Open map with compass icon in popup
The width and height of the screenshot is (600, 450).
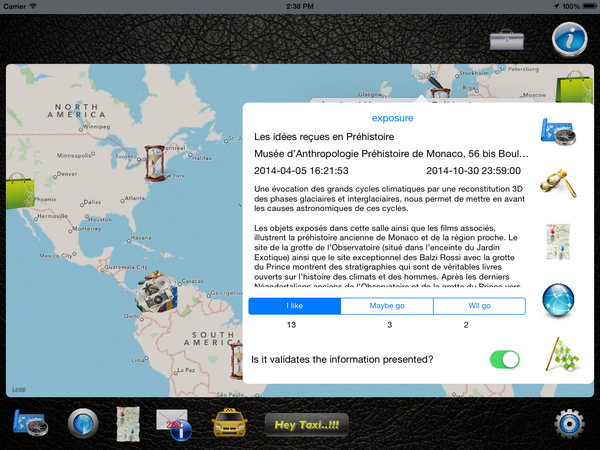tap(558, 132)
